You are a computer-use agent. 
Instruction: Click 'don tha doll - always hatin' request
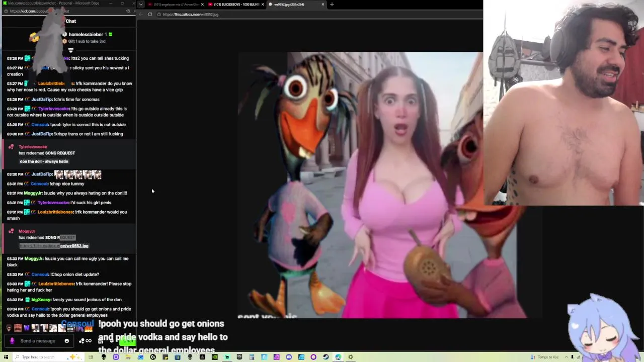pyautogui.click(x=44, y=161)
